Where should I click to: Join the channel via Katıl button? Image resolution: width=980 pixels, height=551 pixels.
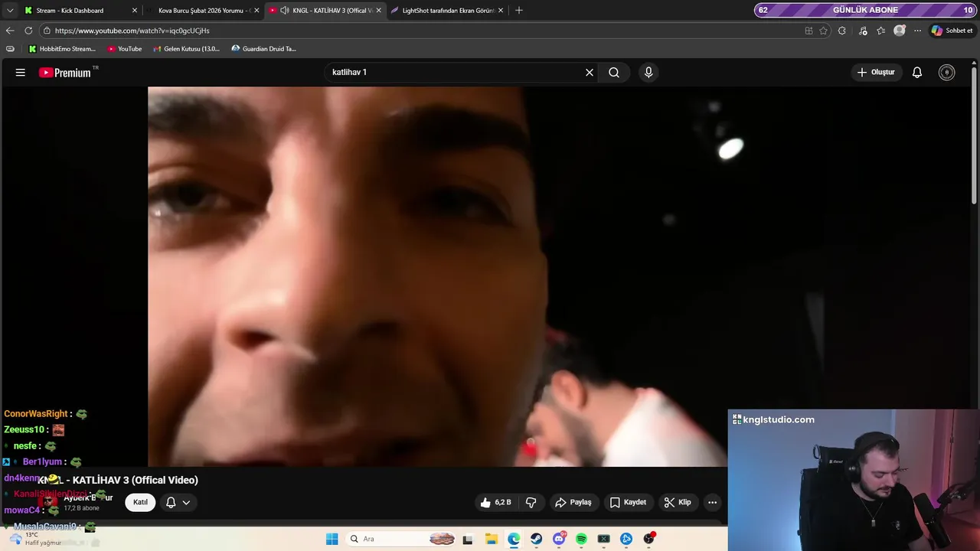tap(140, 503)
